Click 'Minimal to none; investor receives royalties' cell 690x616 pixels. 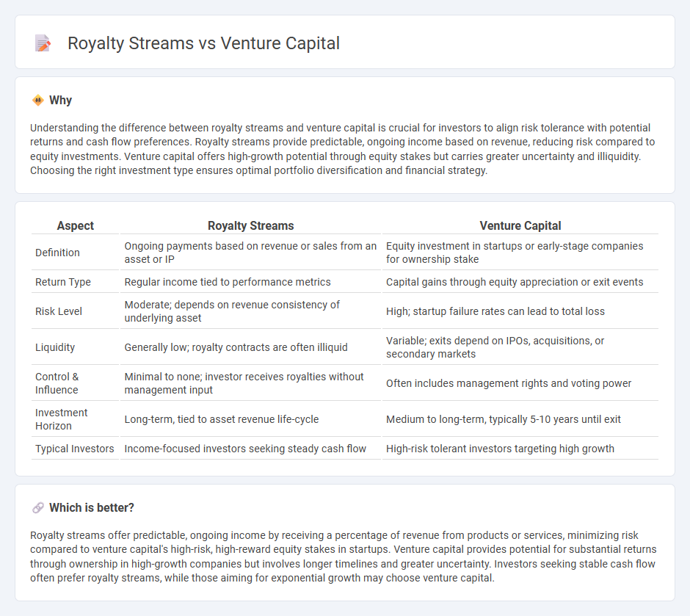click(250, 383)
